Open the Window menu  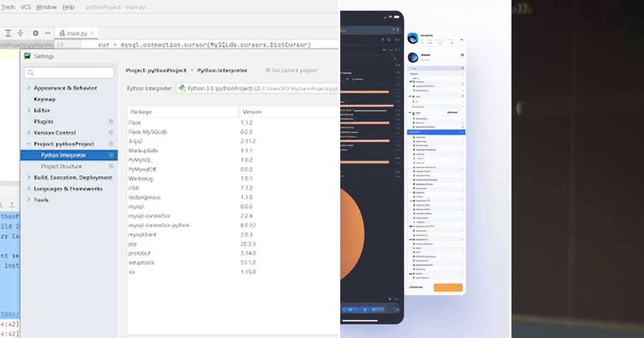pos(46,7)
